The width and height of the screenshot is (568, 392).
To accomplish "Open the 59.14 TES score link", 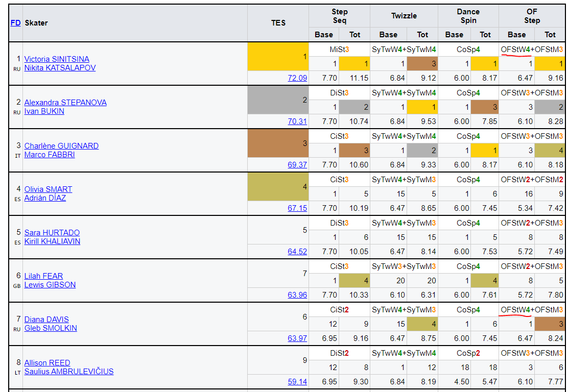I will coord(297,382).
